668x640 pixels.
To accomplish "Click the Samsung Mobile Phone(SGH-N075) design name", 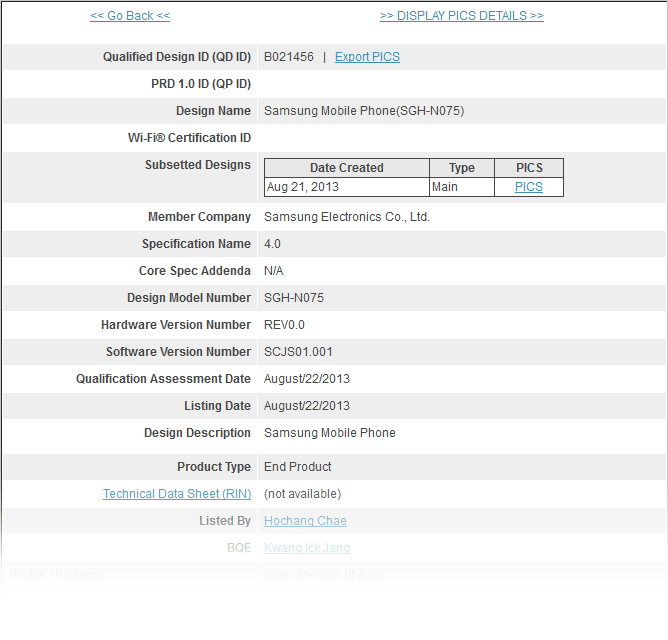I will [364, 111].
